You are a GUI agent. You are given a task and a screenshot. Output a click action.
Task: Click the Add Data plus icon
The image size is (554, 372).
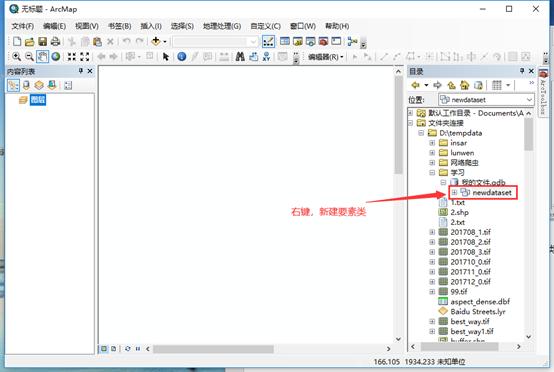coord(156,41)
